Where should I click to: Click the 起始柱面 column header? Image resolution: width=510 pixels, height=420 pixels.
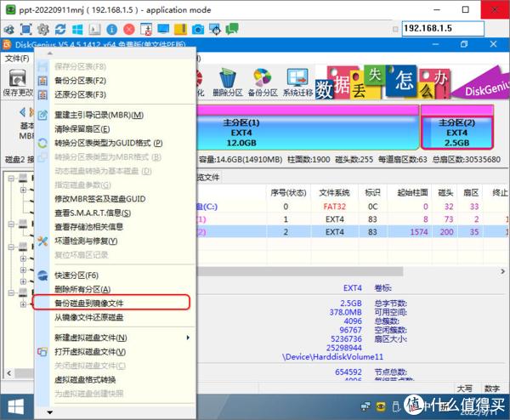click(x=412, y=193)
